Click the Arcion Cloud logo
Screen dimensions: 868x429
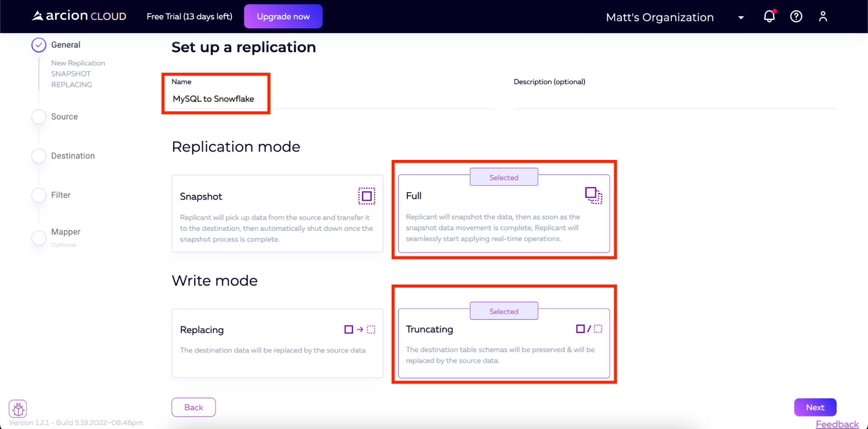tap(79, 16)
